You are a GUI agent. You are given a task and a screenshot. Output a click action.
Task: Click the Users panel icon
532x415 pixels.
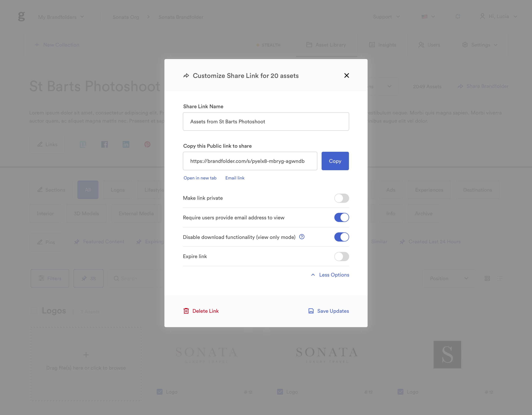422,45
